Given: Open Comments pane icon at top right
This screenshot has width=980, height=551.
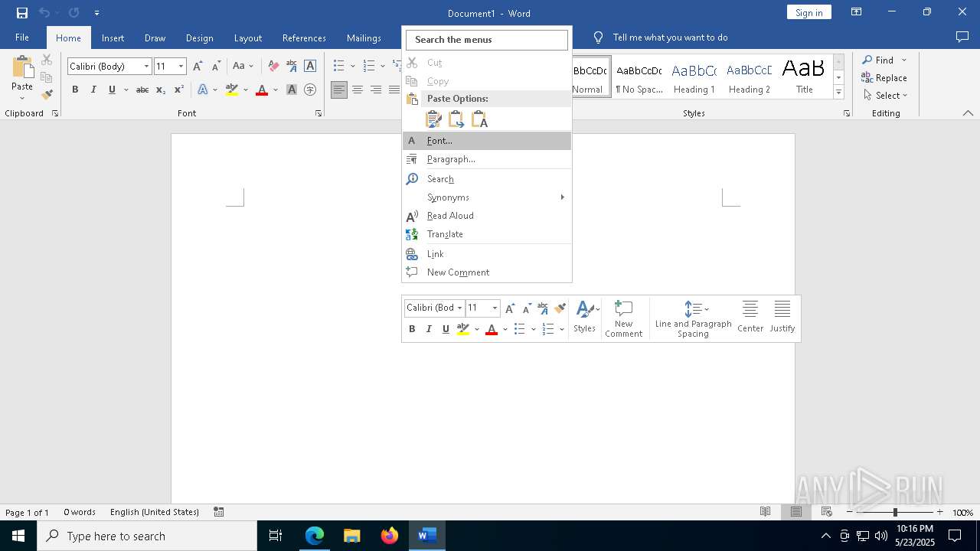Looking at the screenshot, I should [x=962, y=37].
